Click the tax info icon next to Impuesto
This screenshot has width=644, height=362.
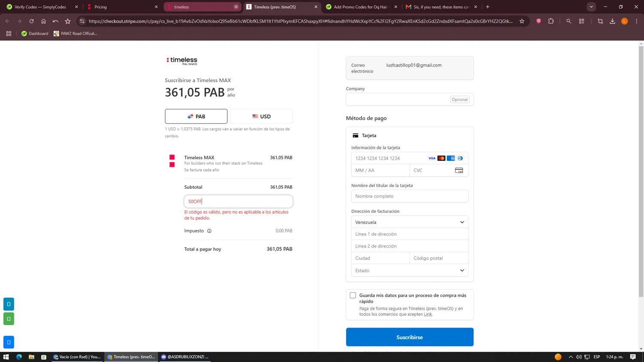pos(210,231)
